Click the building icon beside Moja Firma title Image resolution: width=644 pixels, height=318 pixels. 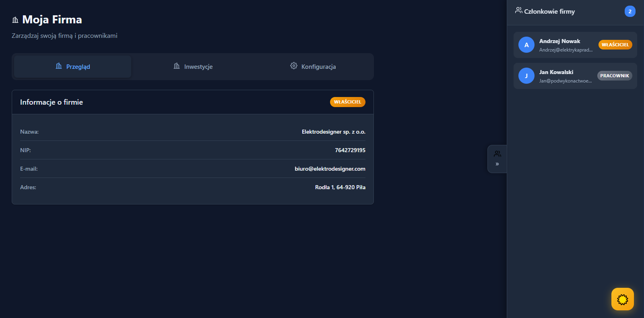coord(15,20)
